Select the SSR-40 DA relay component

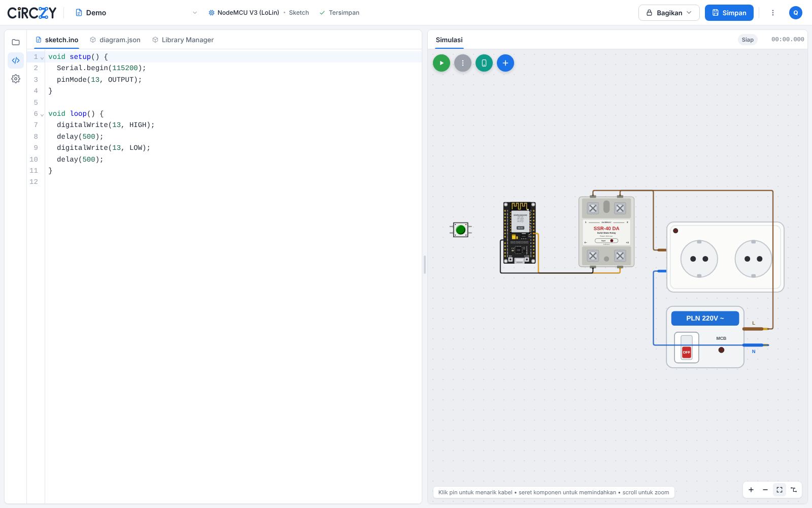[606, 232]
